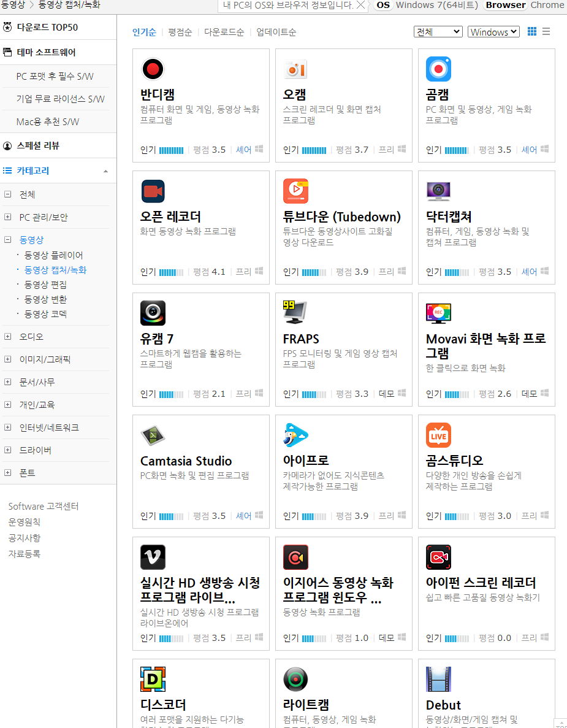Open PC 포맷 후 필수 S/W

pos(55,76)
